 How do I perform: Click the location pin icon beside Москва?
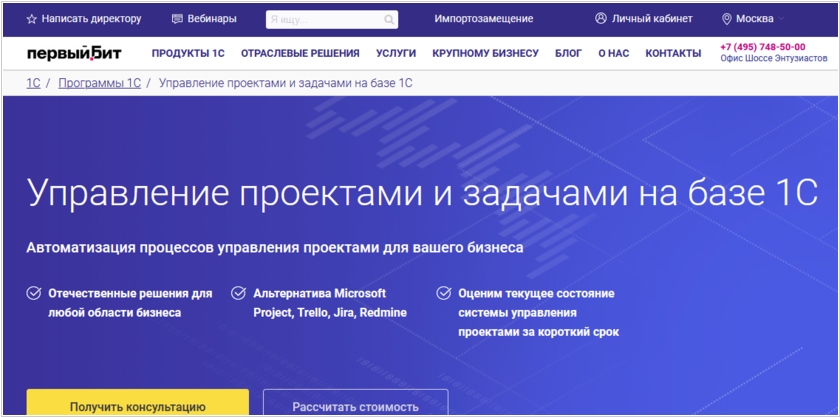(x=726, y=19)
